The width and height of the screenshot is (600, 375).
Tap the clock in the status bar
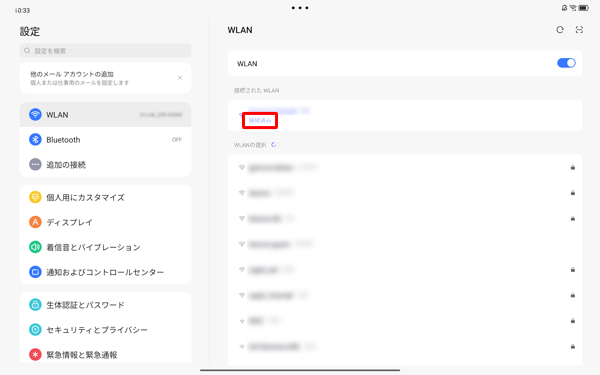(23, 10)
